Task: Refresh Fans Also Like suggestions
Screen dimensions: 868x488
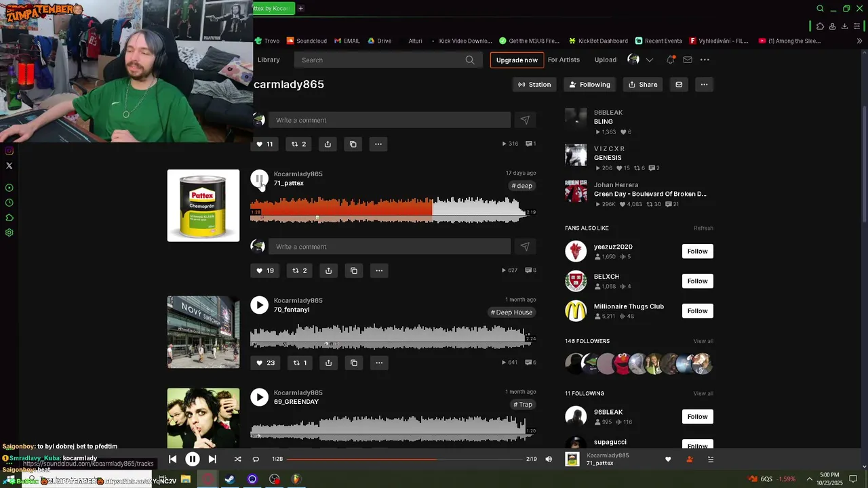Action: (x=703, y=228)
